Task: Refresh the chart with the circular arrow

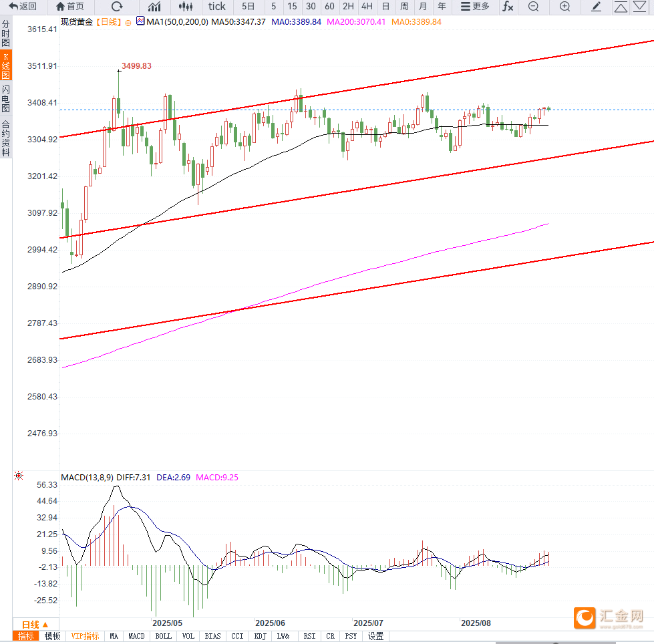Action: coord(117,6)
